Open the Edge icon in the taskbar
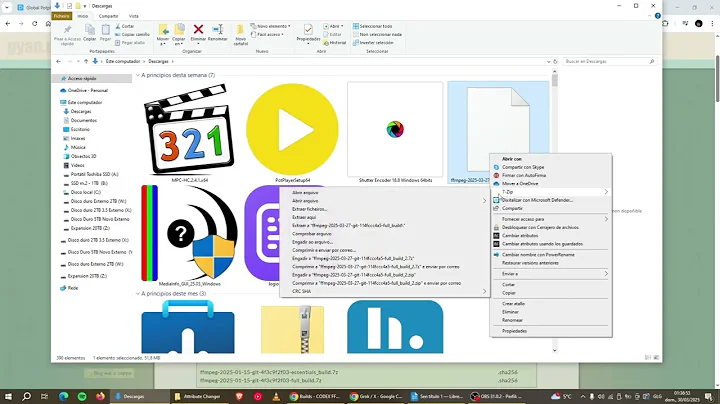The image size is (720, 404). tap(63, 396)
